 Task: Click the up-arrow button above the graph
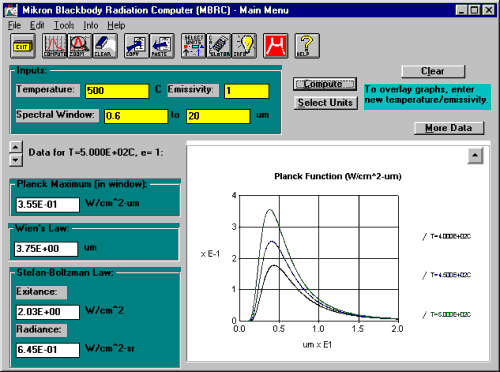point(475,155)
